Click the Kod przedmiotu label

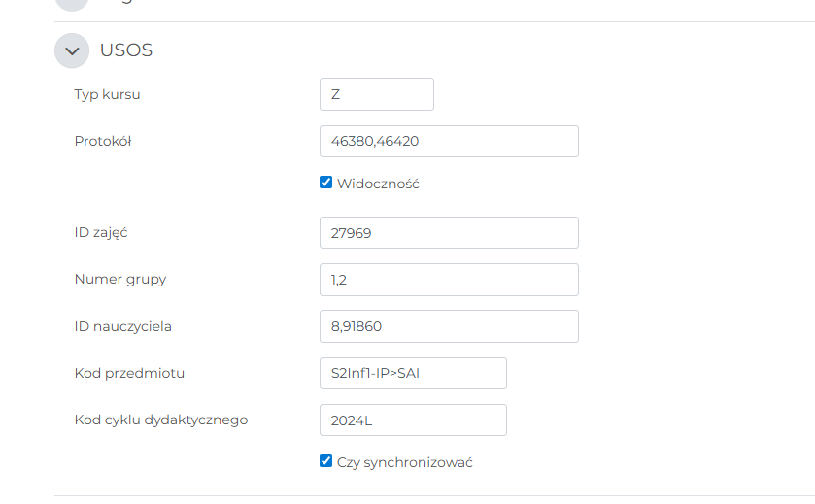tap(129, 373)
